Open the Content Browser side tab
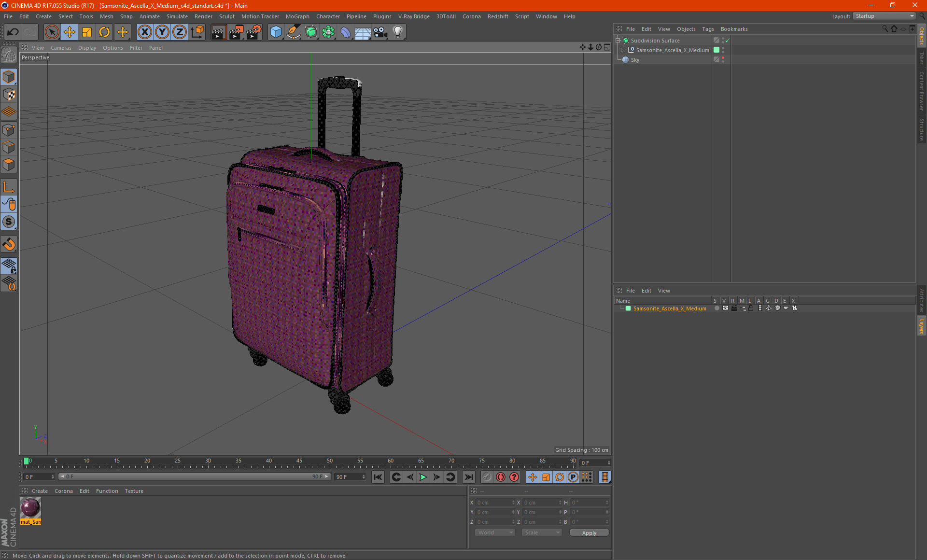This screenshot has height=560, width=927. (922, 91)
